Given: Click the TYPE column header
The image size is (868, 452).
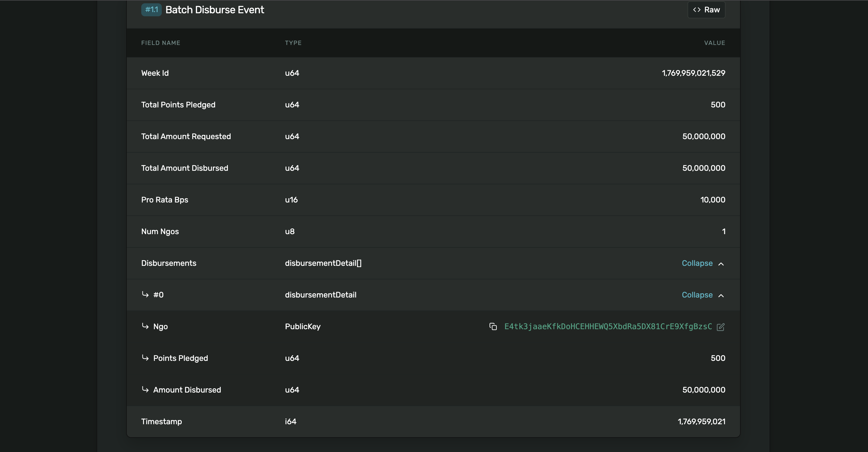Looking at the screenshot, I should (x=293, y=43).
